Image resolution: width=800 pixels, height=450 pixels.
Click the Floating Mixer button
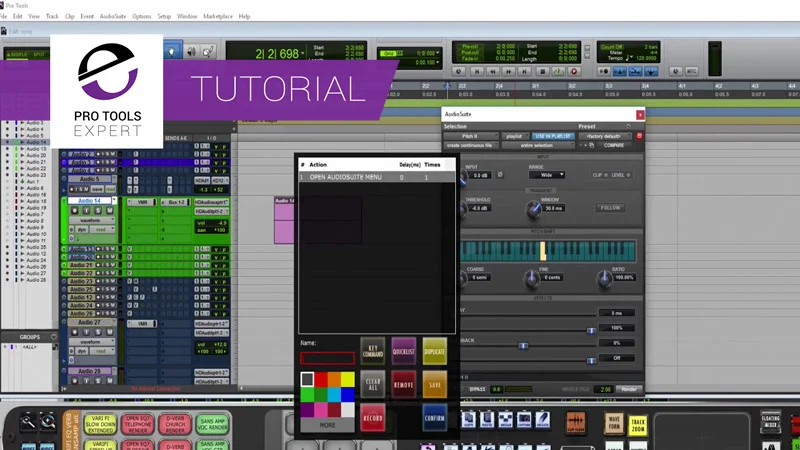click(770, 421)
